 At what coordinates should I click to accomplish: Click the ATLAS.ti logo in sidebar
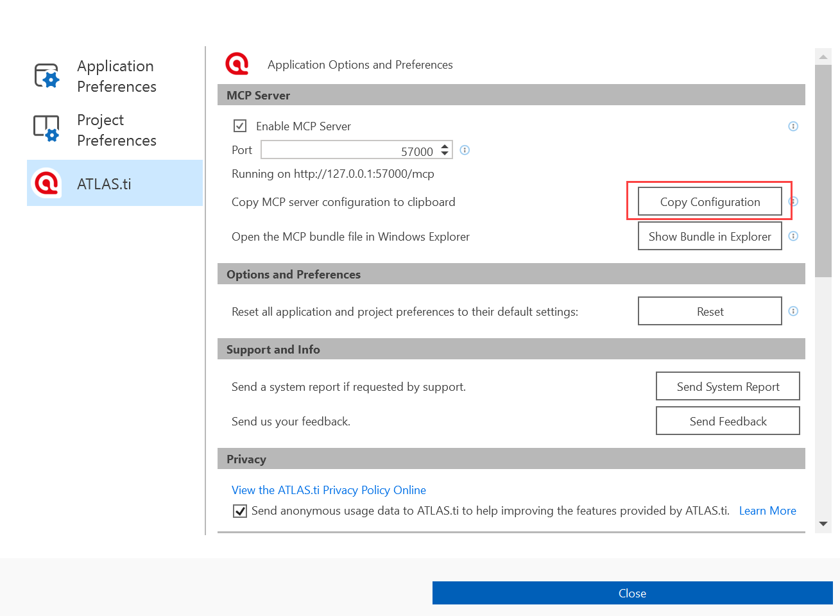pos(47,184)
